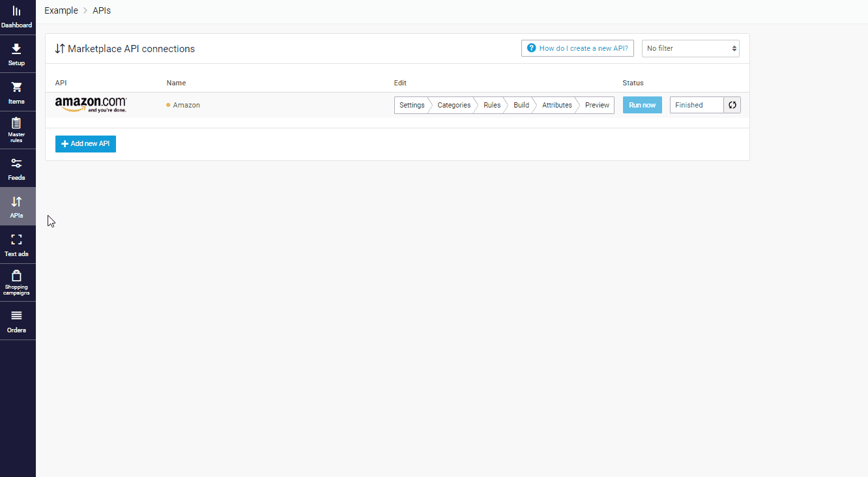Click the refresh status icon

click(x=732, y=105)
